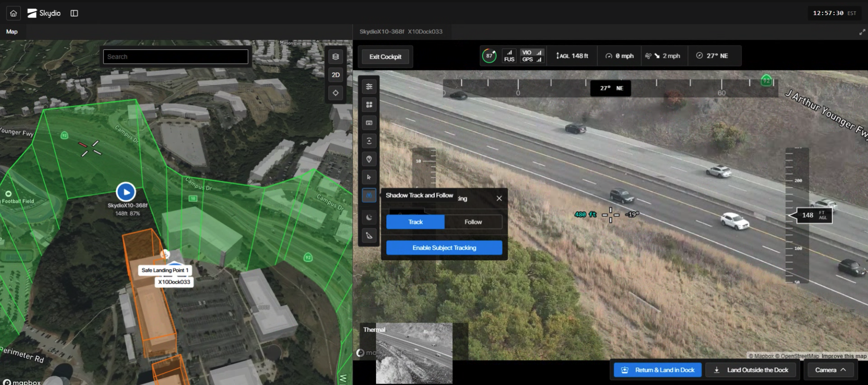Screen dimensions: 868x385
Task: Select the SkydioX10-368f X10Dock033 tab
Action: click(x=401, y=32)
